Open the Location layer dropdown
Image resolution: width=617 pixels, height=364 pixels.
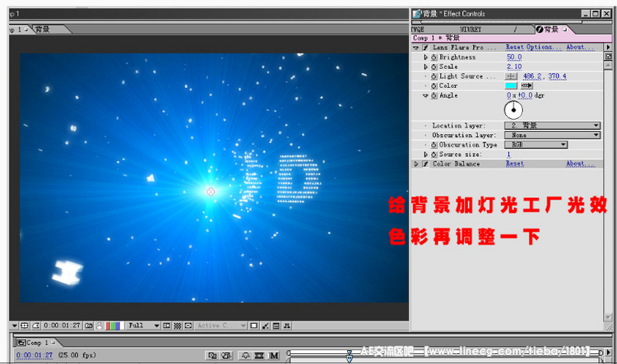point(553,126)
